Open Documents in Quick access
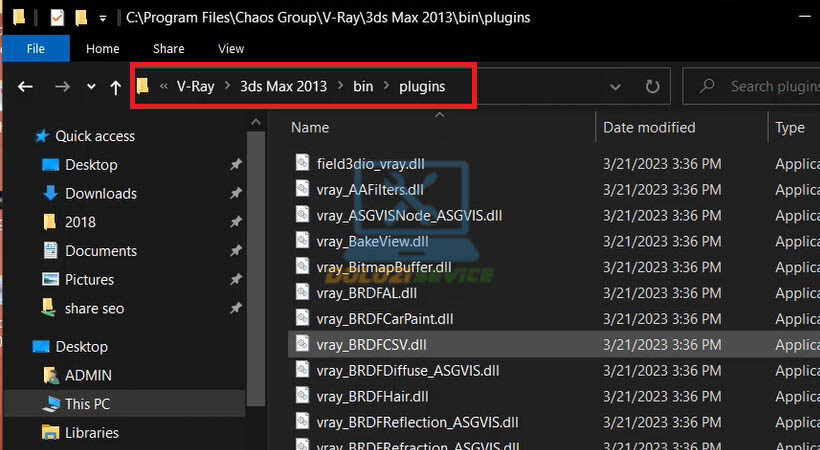Image resolution: width=820 pixels, height=450 pixels. (x=100, y=251)
